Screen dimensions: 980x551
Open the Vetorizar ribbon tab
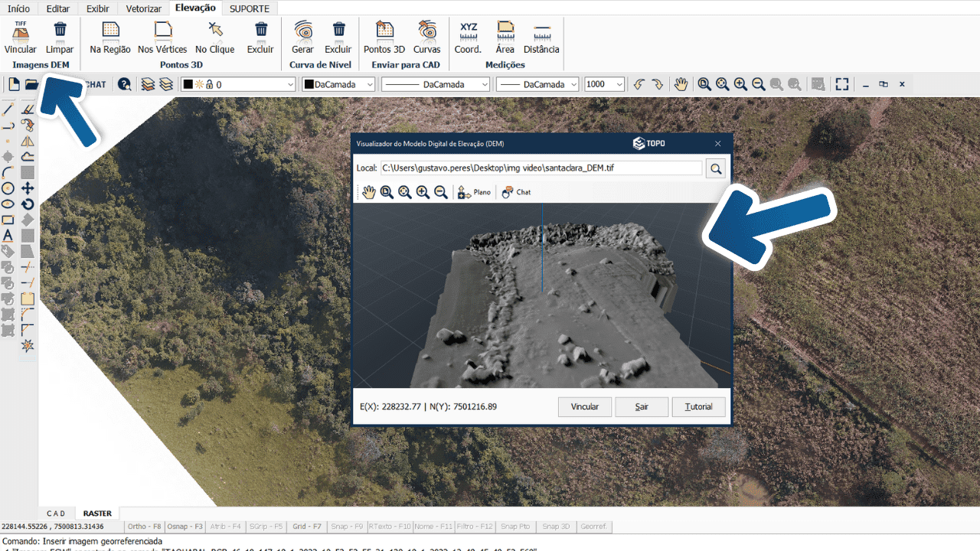[143, 8]
